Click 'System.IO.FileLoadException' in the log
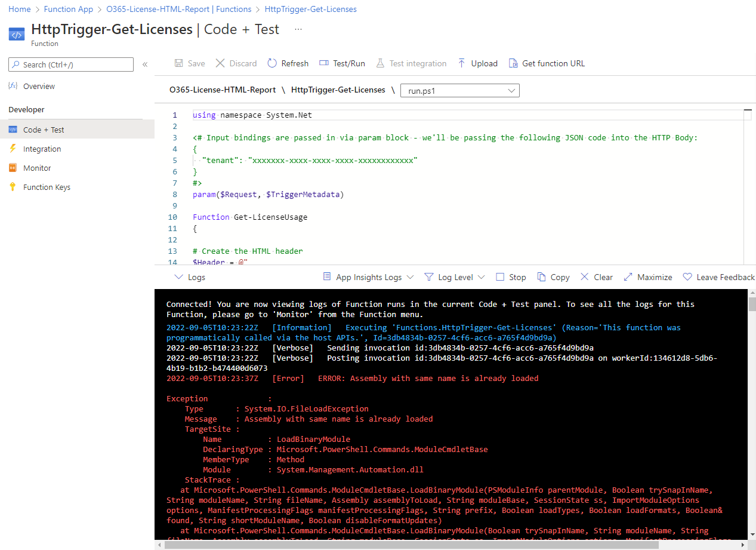Image resolution: width=756 pixels, height=550 pixels. click(x=307, y=408)
